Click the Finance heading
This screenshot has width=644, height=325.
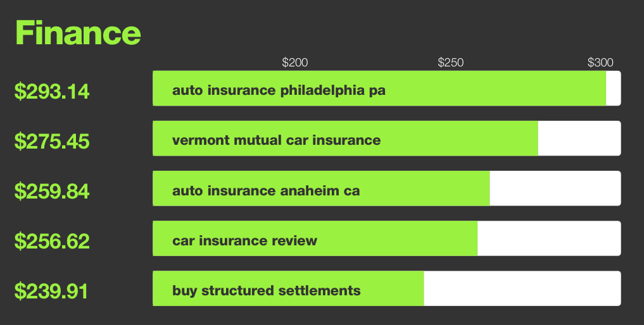pos(78,33)
